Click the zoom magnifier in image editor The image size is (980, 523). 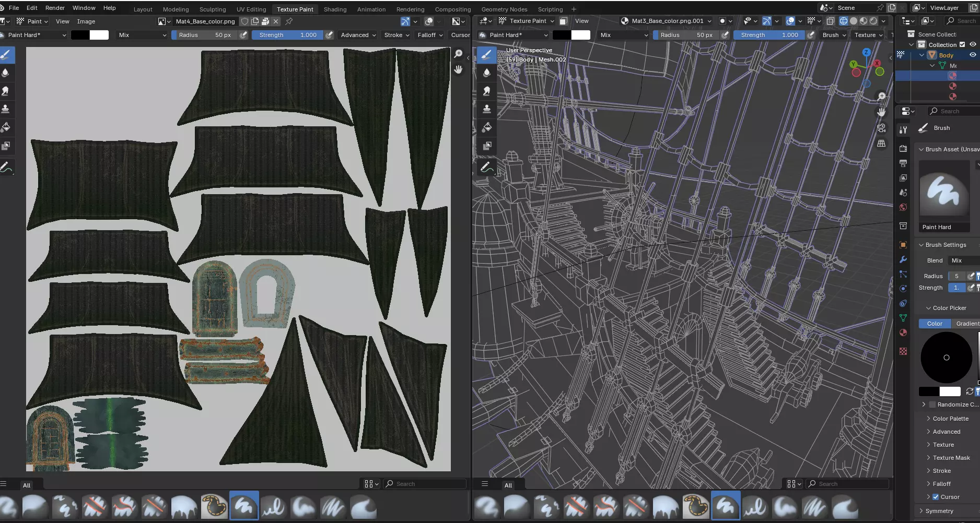[x=458, y=54]
